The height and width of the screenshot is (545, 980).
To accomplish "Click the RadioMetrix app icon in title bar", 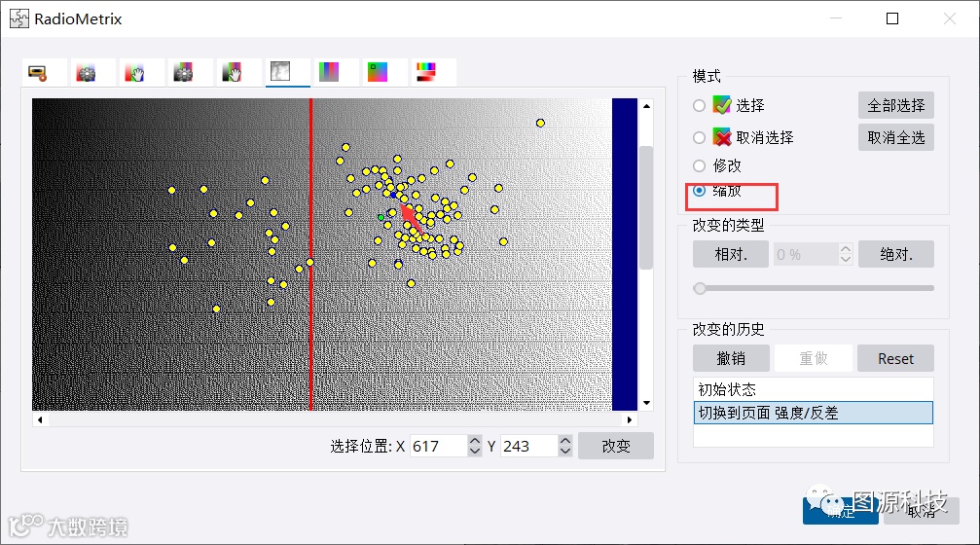I will [19, 18].
